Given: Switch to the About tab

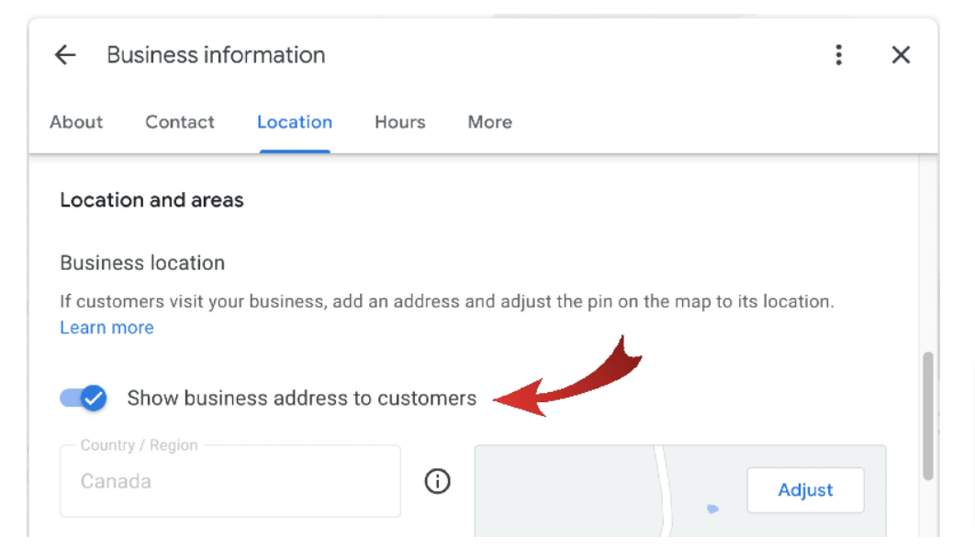Looking at the screenshot, I should coord(76,122).
